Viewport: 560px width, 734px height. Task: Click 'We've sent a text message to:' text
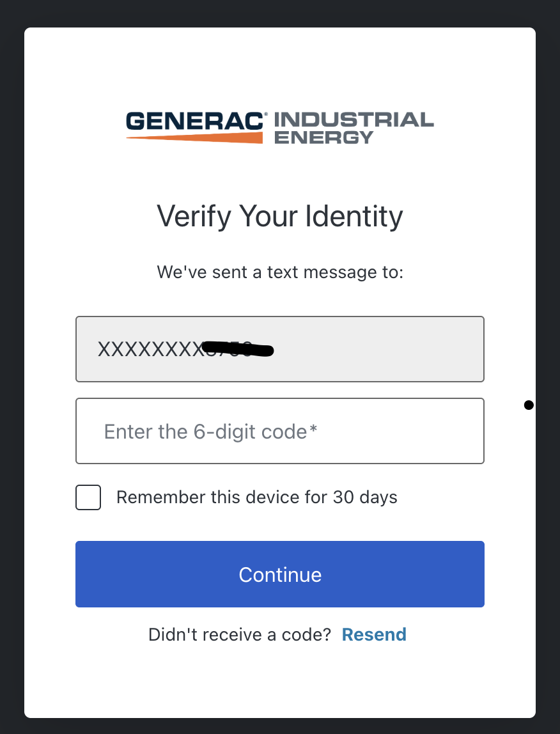[279, 272]
